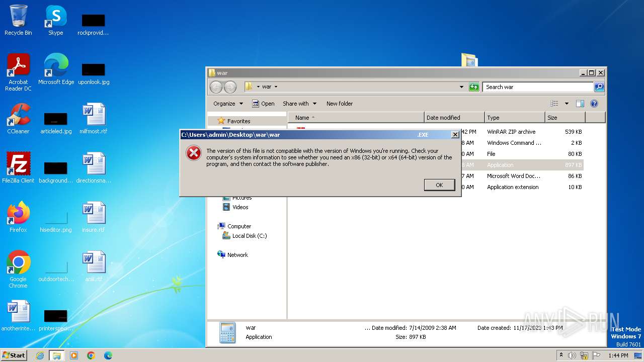Open Acrobat Reader DC desktop shortcut
644x362 pixels.
click(x=18, y=72)
